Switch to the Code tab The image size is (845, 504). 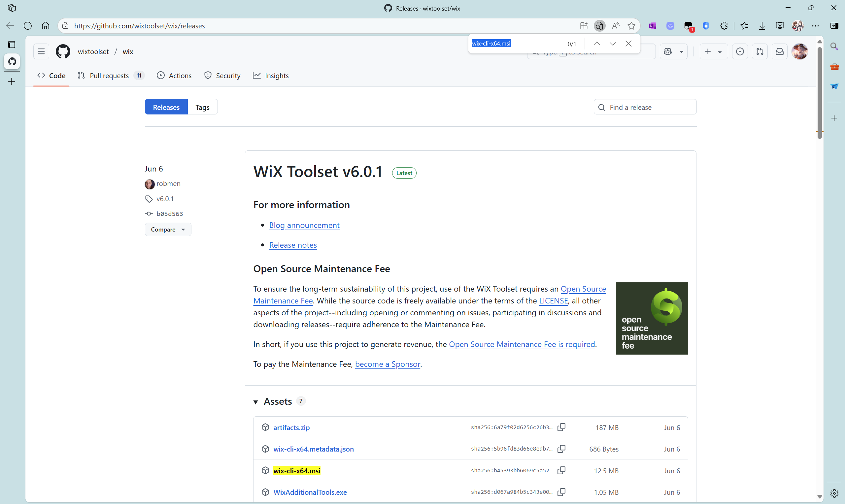pos(51,76)
